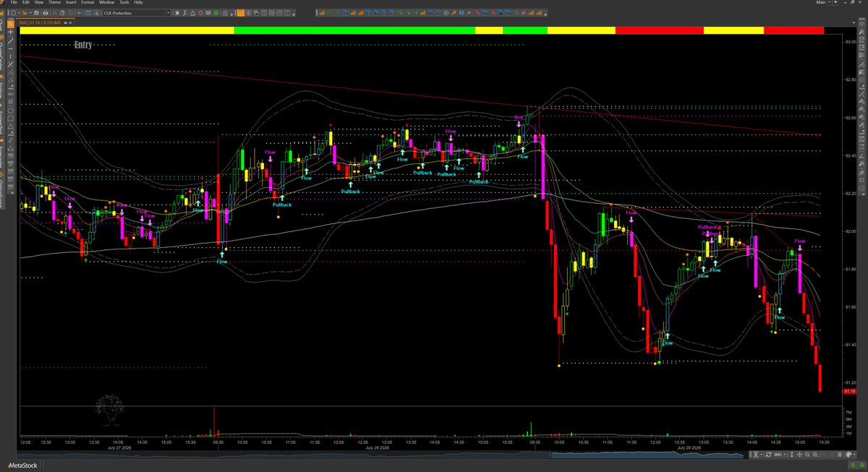Click the New chart toolbar icon
Viewport: 868px width, 472px height.
tap(13, 13)
